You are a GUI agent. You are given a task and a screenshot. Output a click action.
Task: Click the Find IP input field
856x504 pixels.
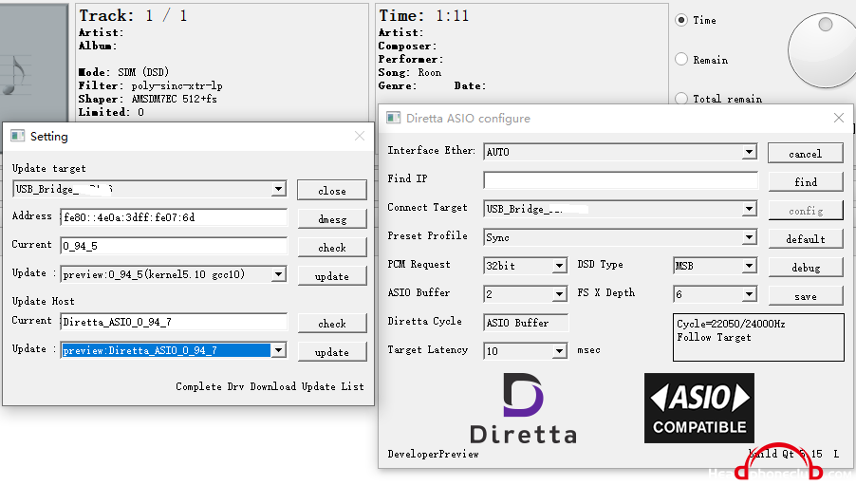620,180
